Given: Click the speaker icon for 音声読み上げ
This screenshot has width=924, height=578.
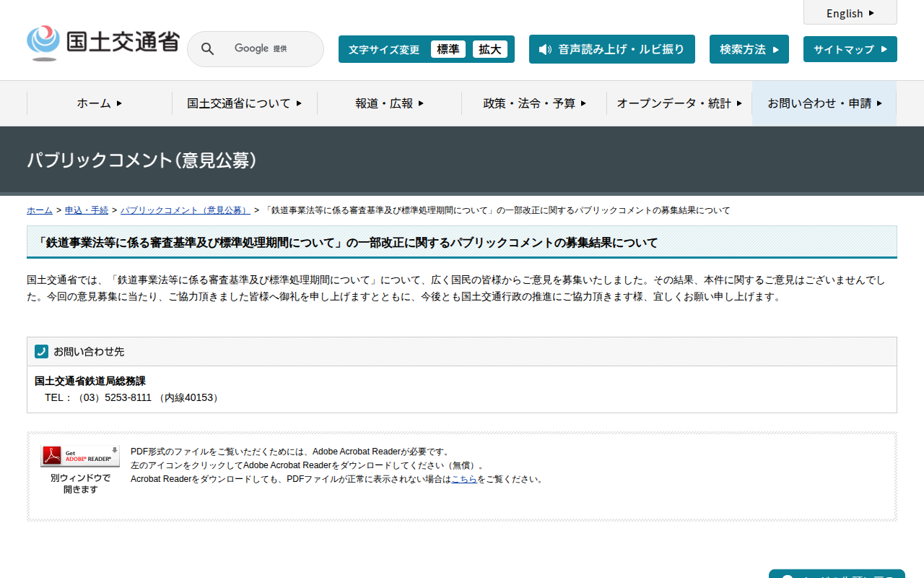Looking at the screenshot, I should pyautogui.click(x=545, y=49).
